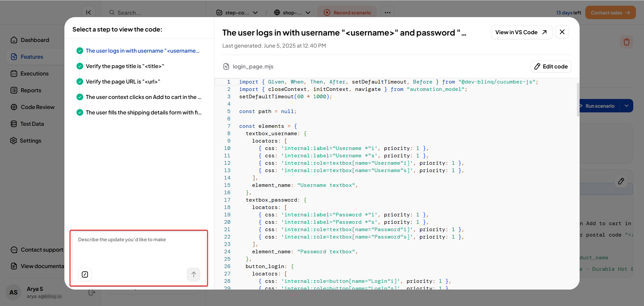644x306 pixels.
Task: Click the three-dots more options button
Action: tap(387, 13)
